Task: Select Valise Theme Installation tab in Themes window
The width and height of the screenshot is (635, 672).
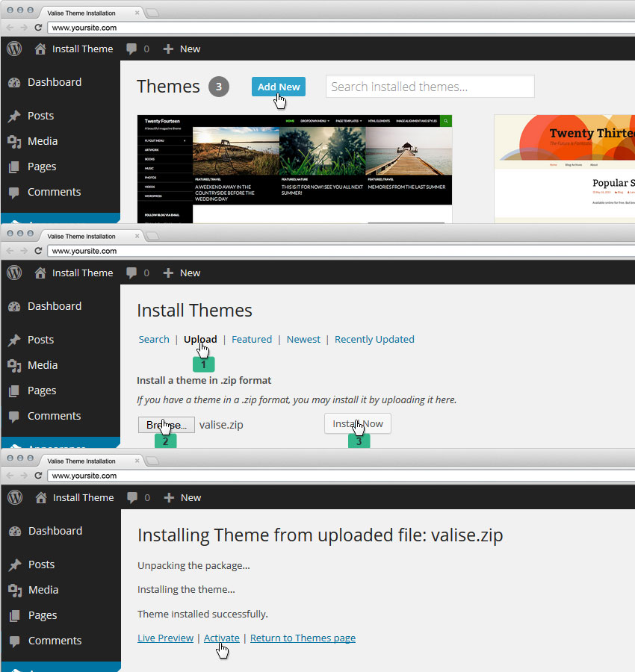Action: [x=91, y=13]
